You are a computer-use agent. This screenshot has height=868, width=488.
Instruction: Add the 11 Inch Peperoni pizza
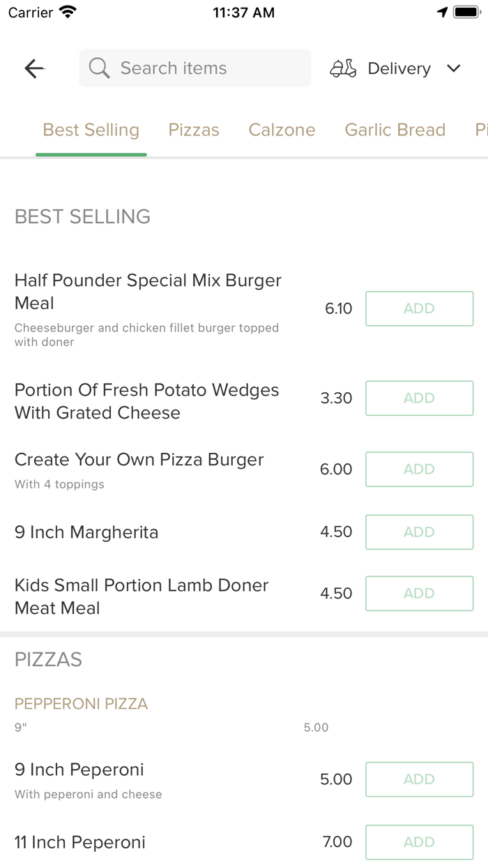(x=419, y=841)
